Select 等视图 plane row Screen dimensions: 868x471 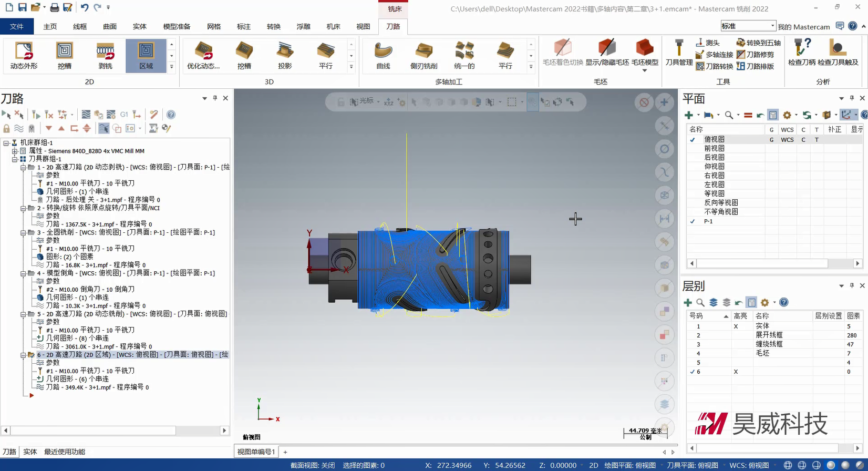[715, 193]
